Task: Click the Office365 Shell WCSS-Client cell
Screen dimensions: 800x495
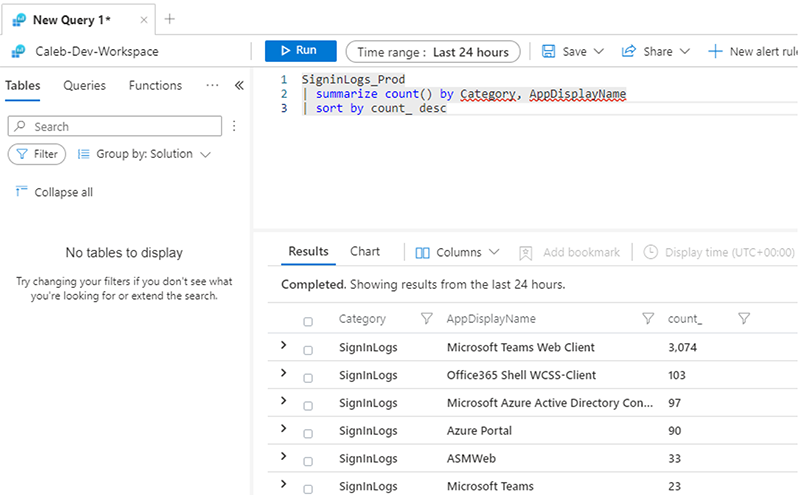Action: point(521,375)
